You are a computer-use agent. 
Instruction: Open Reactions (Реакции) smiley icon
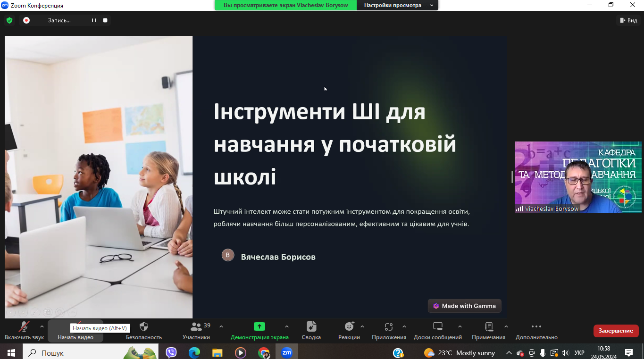click(x=349, y=326)
